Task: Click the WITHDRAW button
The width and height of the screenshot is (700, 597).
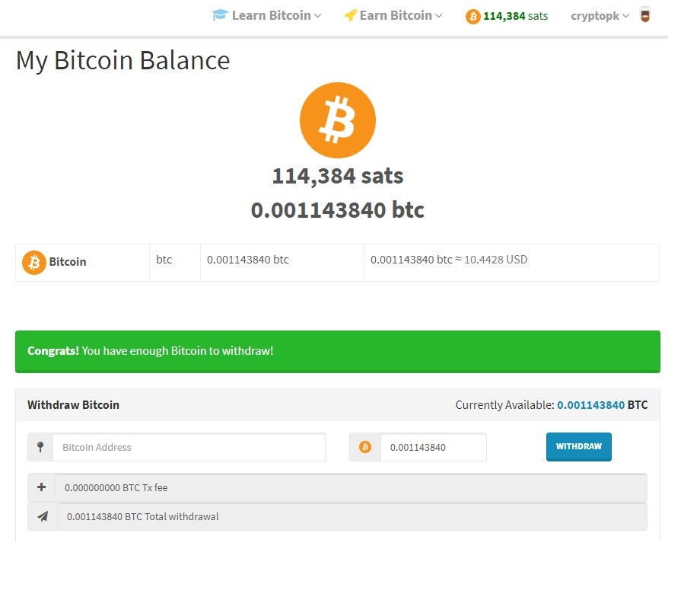Action: click(578, 446)
